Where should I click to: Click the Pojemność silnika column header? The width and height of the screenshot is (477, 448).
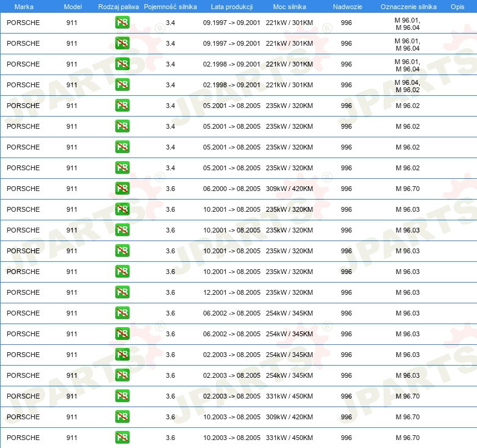tap(170, 7)
